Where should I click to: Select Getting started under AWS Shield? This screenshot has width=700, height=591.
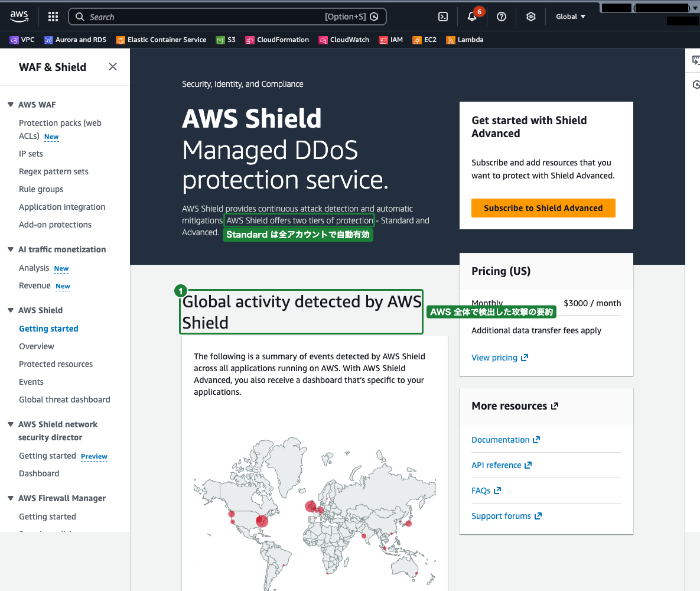[48, 329]
